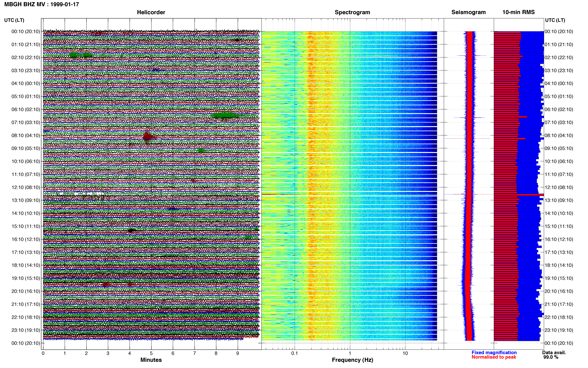588x368 pixels.
Task: Click left-axis time label 08:10 (04:10)
Action: [26, 135]
